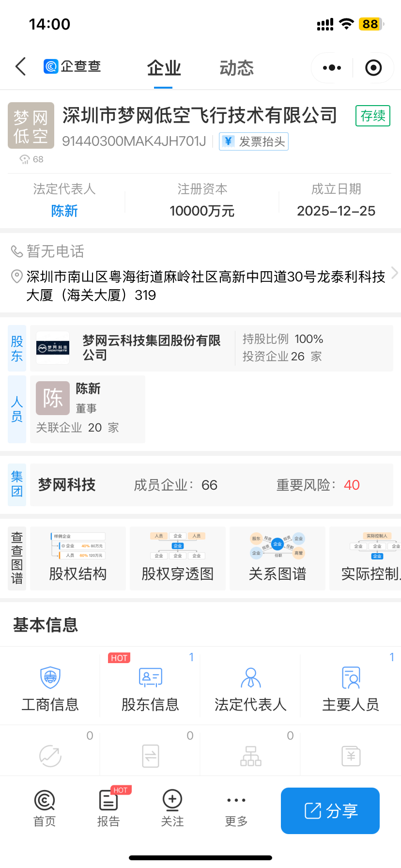Tap the grey yen document icon

click(x=351, y=756)
